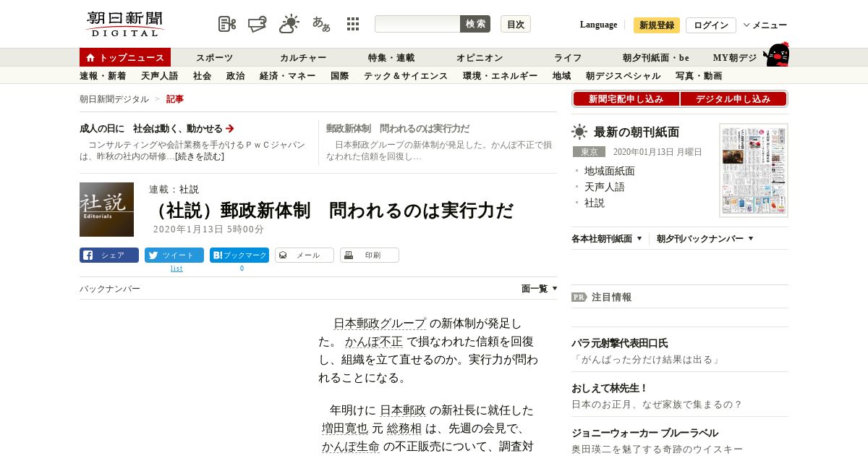868x456 pixels.
Task: Click the red arrow after 成人の日に headline
Action: point(230,128)
